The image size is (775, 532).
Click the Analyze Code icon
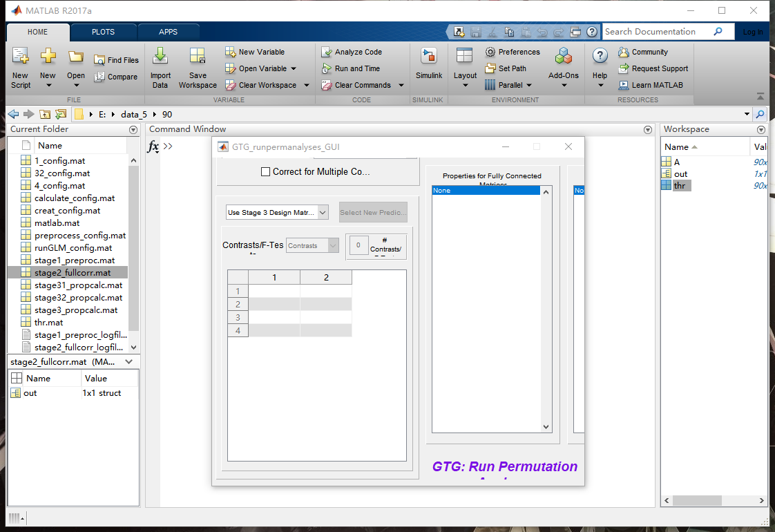327,52
